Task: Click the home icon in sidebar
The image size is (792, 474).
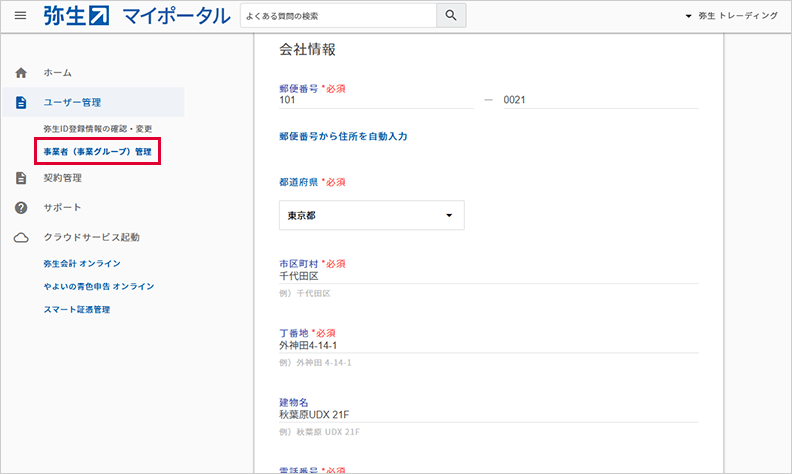Action: pos(21,73)
